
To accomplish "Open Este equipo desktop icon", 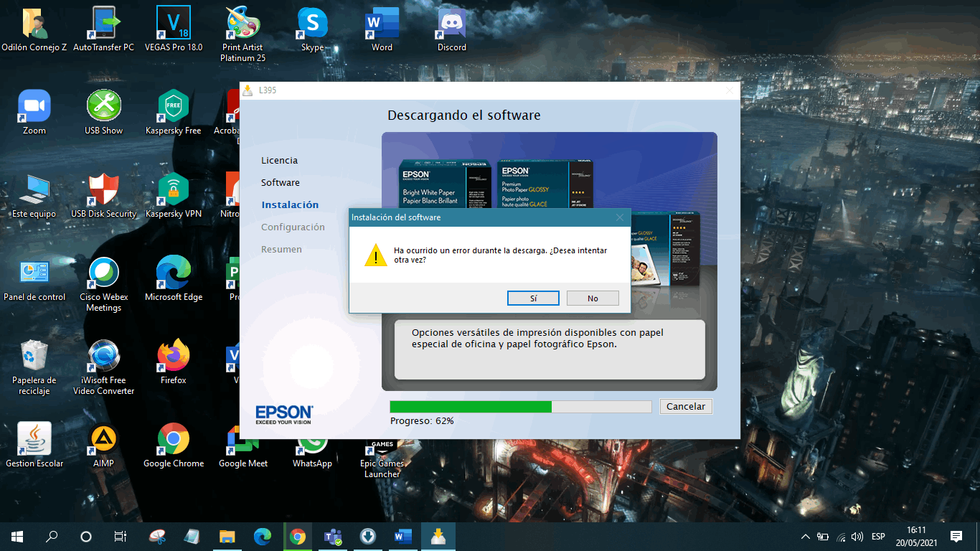I will coord(34,197).
